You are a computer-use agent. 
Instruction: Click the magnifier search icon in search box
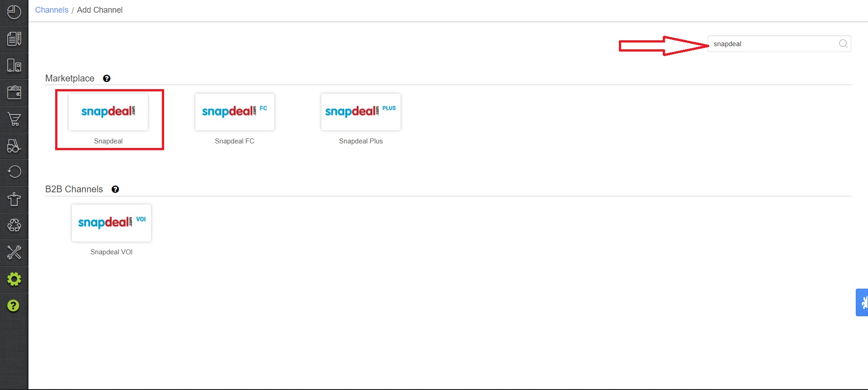pyautogui.click(x=843, y=43)
